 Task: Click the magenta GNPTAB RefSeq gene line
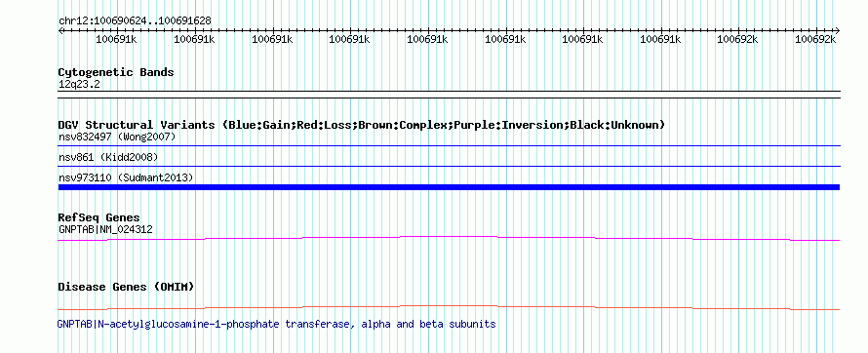click(x=449, y=238)
